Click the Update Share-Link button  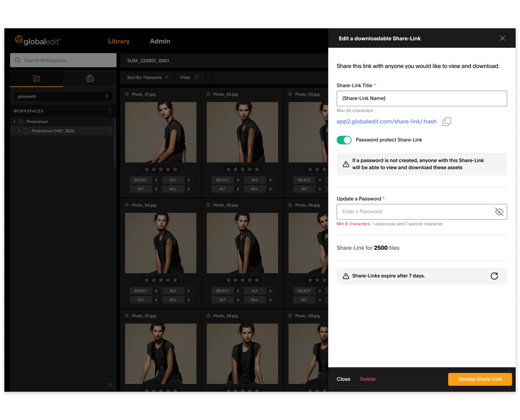click(x=480, y=379)
